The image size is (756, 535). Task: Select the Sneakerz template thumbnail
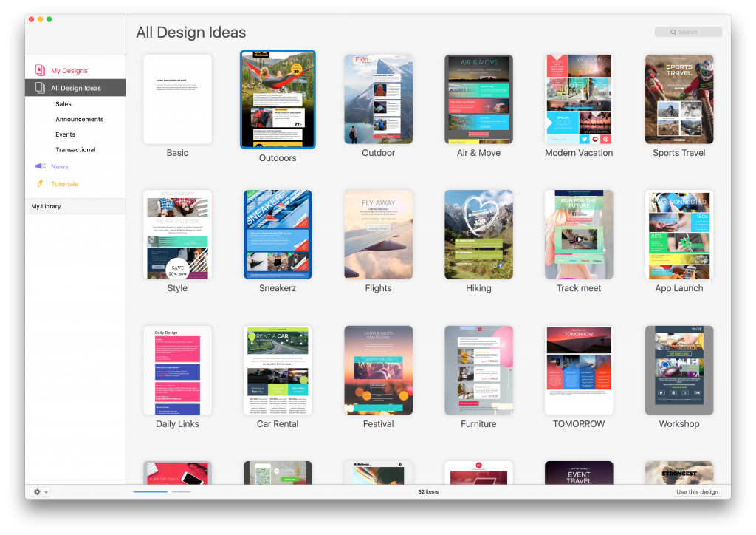click(278, 234)
